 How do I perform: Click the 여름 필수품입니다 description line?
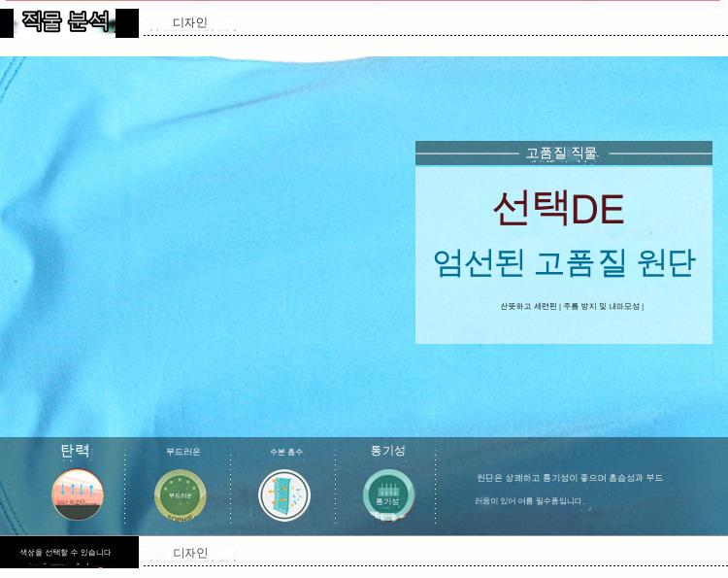[530, 501]
